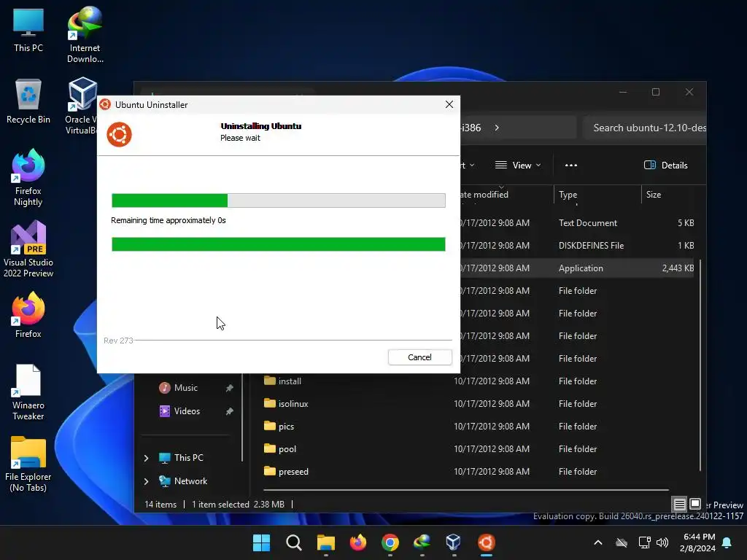This screenshot has height=560, width=747.
Task: Select the DISKDEFINES File row
Action: (577, 246)
